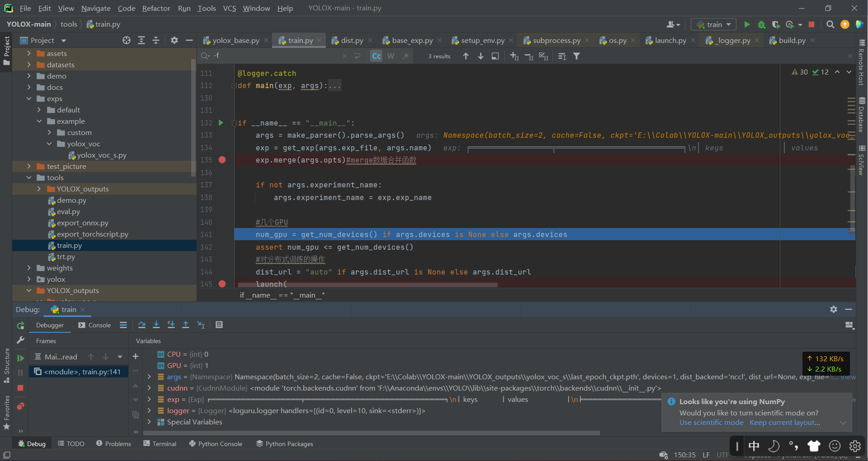Expand the args variable
The height and width of the screenshot is (461, 868).
149,377
